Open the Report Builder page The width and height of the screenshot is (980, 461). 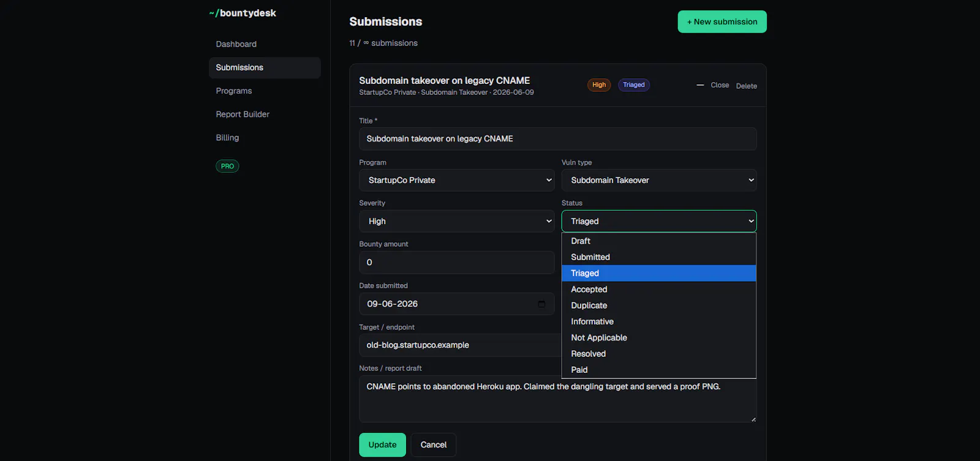(x=265, y=114)
